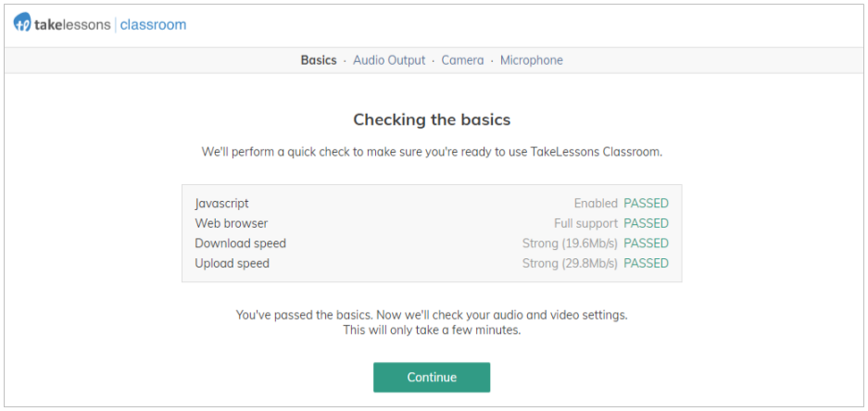Viewport: 868px width, 411px height.
Task: Click PASSED in the Web browser row
Action: [x=646, y=223]
